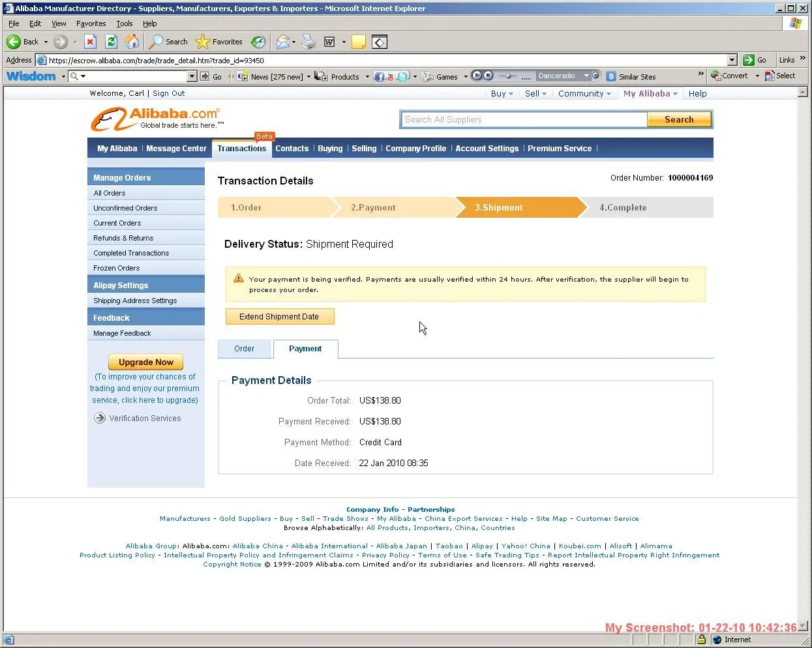The image size is (812, 648).
Task: Expand the address bar dropdown arrow
Action: point(732,60)
